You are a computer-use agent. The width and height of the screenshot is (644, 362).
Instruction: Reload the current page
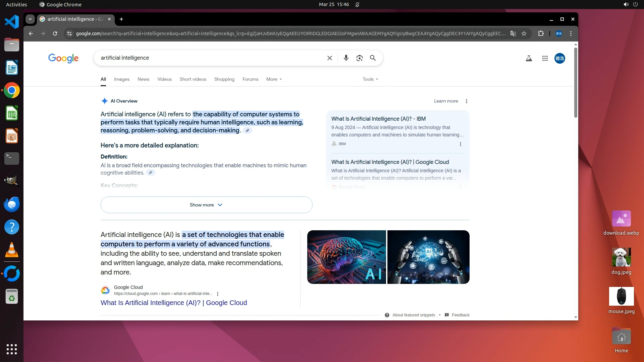55,34
